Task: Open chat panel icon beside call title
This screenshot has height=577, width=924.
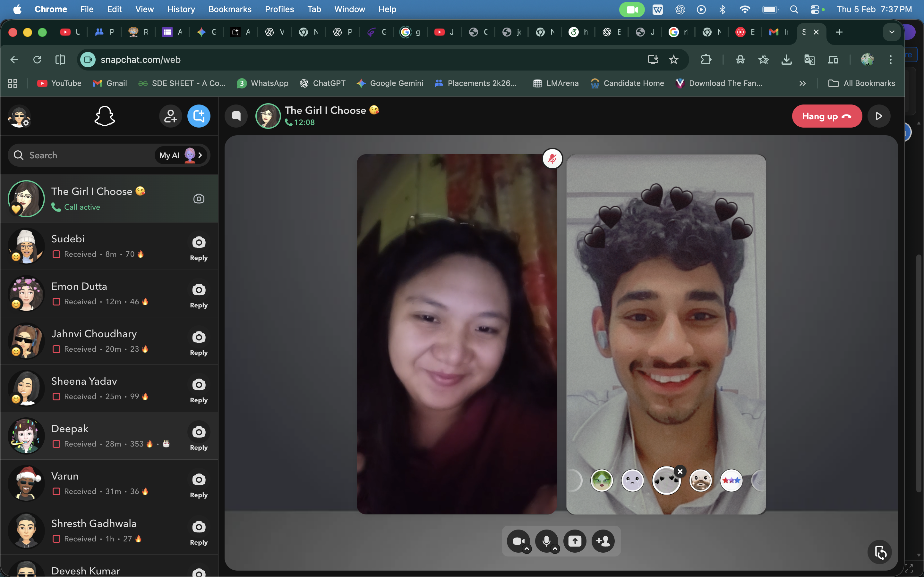Action: click(x=236, y=116)
